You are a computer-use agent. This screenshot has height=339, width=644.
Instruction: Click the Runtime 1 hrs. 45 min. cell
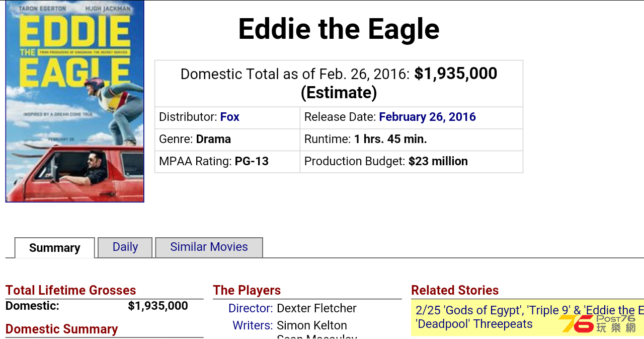[412, 140]
